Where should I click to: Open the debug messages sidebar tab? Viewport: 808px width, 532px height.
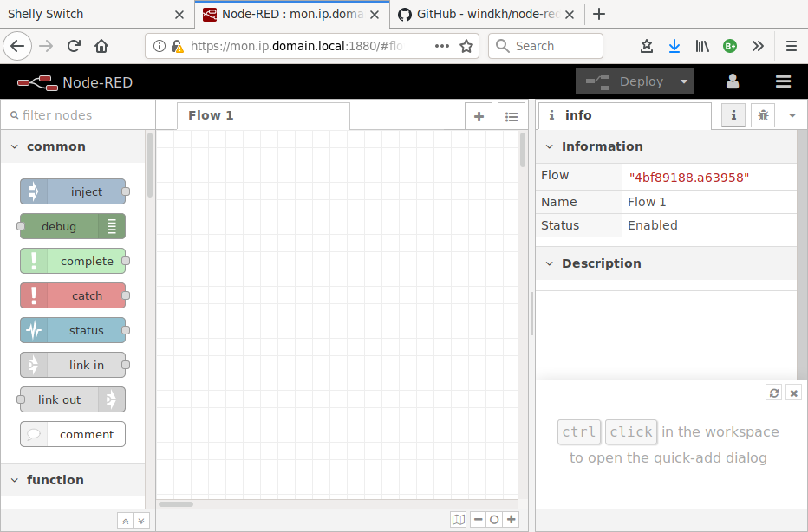[x=763, y=115]
